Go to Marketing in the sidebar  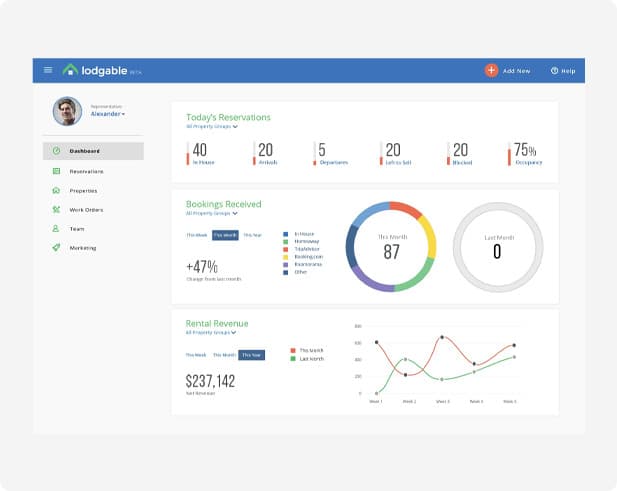coord(83,247)
